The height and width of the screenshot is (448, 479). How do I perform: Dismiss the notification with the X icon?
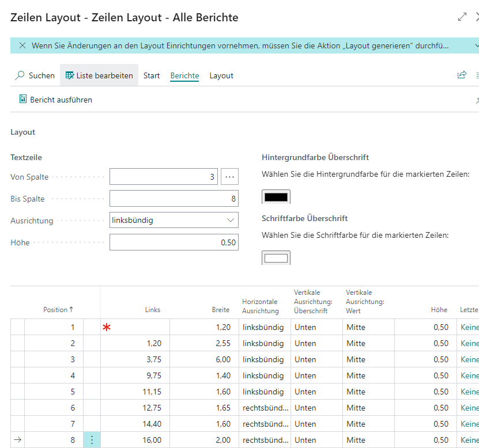coord(22,45)
